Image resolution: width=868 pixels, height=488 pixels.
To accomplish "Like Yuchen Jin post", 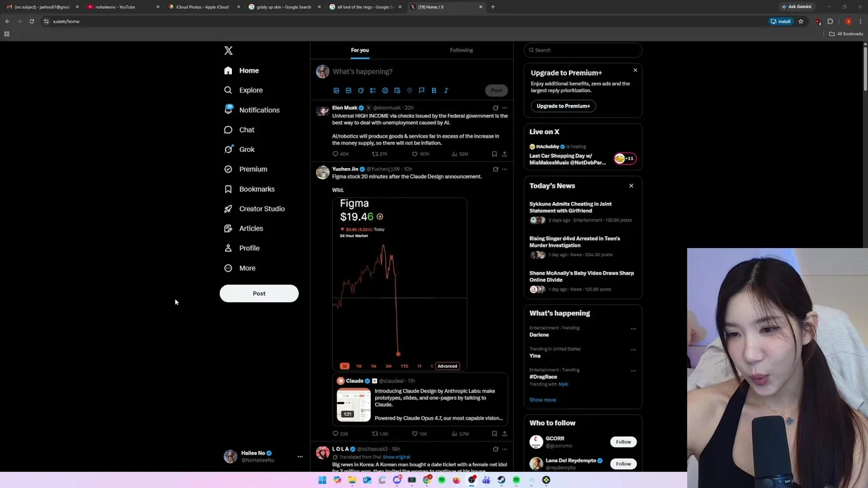I will [x=419, y=434].
